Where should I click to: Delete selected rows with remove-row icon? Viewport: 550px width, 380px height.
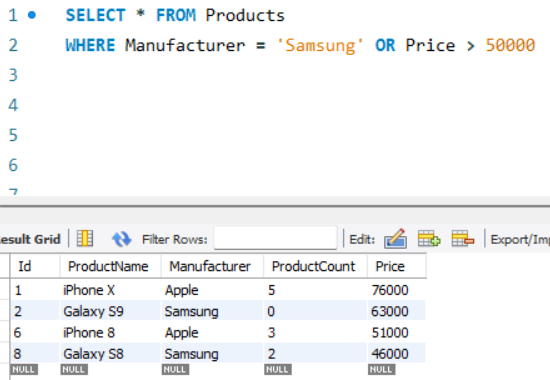[x=463, y=239]
